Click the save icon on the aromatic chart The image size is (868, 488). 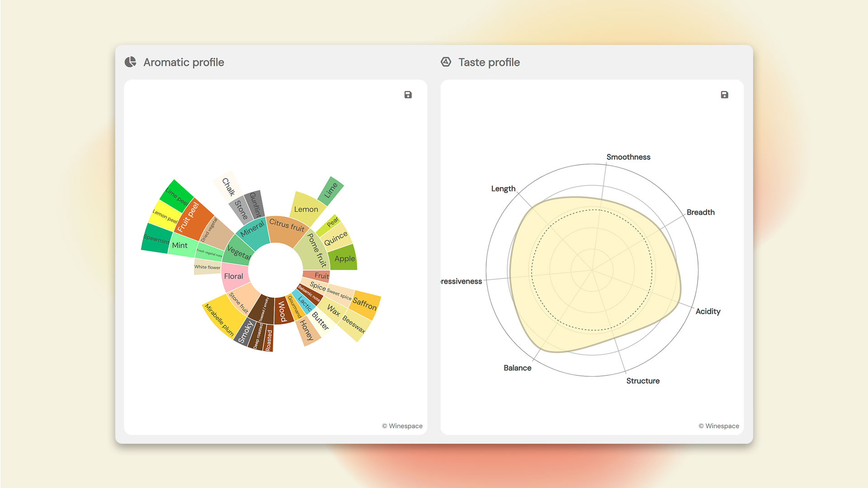(408, 94)
